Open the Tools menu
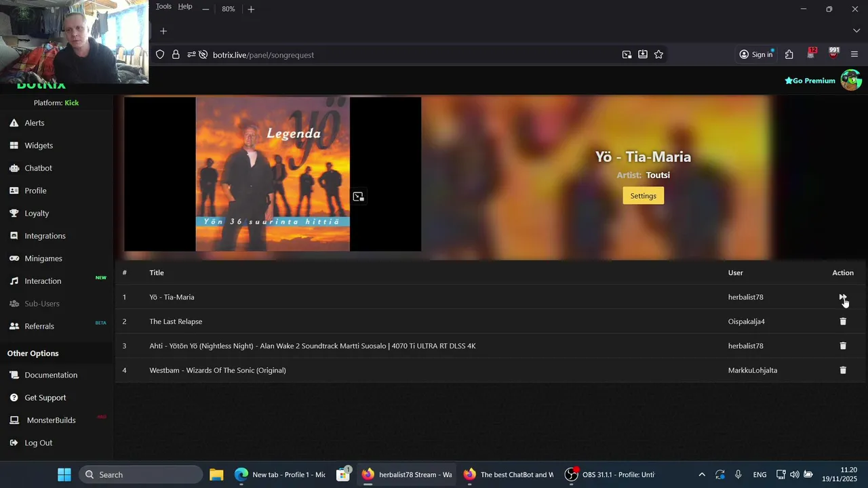The width and height of the screenshot is (868, 488). point(163,6)
